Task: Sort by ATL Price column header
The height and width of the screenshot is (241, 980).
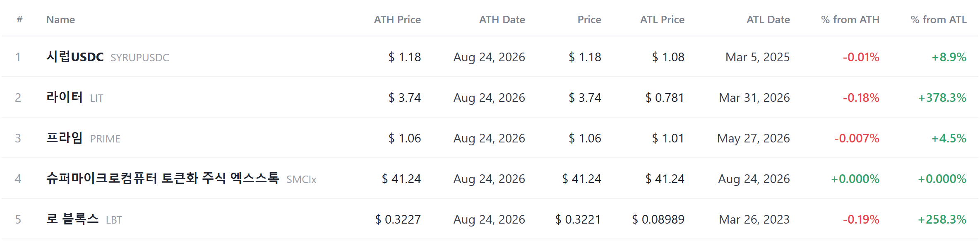Action: 662,19
